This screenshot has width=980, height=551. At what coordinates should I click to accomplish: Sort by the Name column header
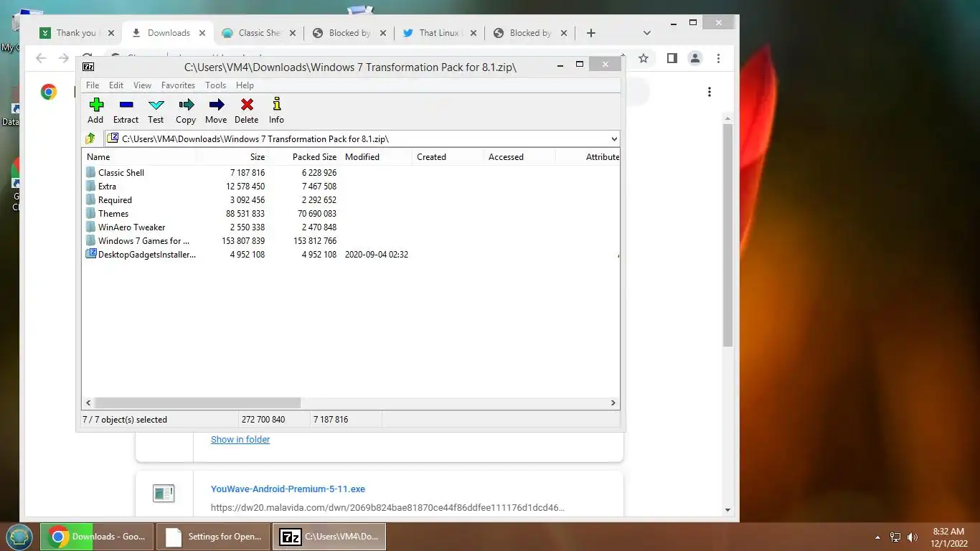point(140,156)
